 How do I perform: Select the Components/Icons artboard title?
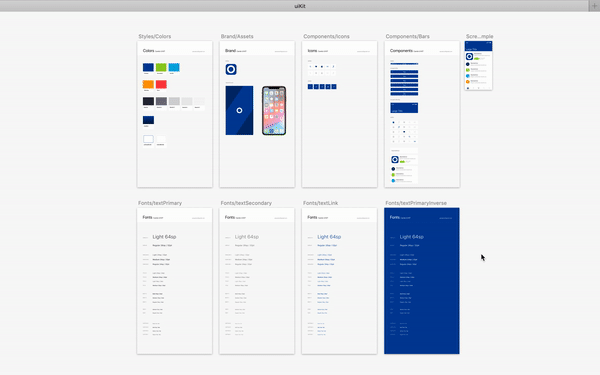coord(326,36)
